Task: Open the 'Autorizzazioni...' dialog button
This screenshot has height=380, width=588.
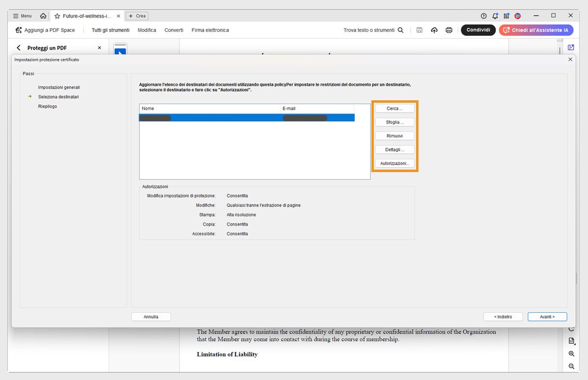Action: (394, 163)
